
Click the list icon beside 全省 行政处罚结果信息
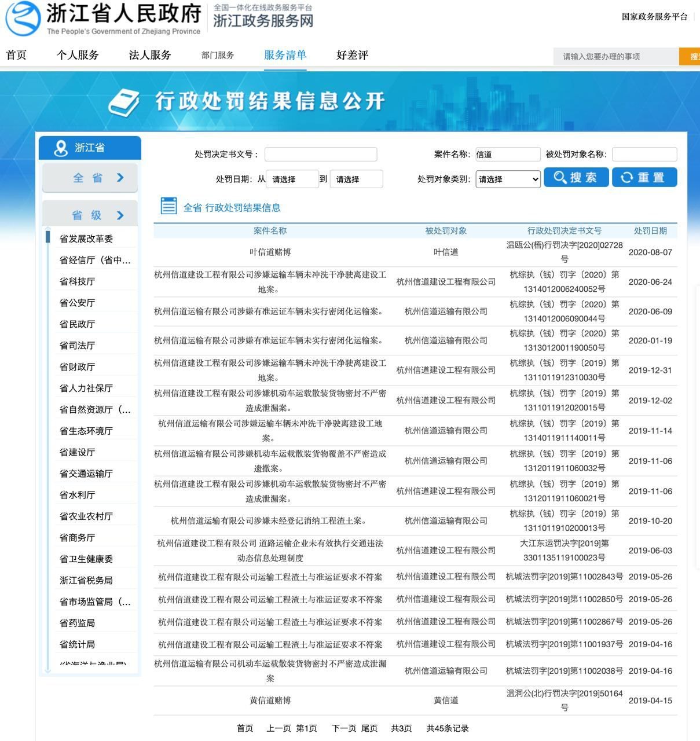[168, 206]
